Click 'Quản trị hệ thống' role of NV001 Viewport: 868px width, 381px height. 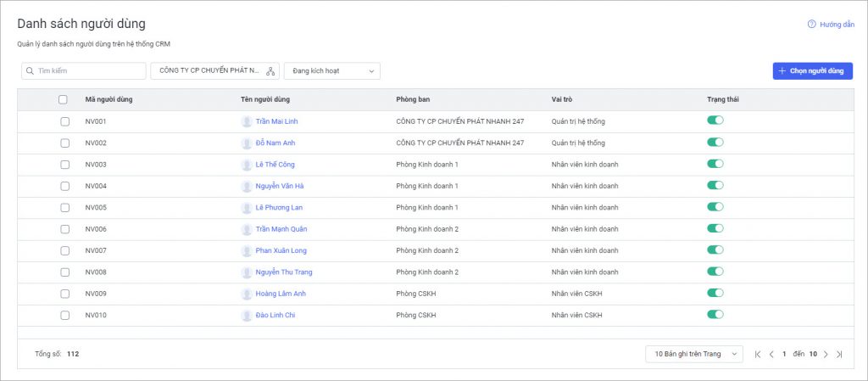click(578, 121)
